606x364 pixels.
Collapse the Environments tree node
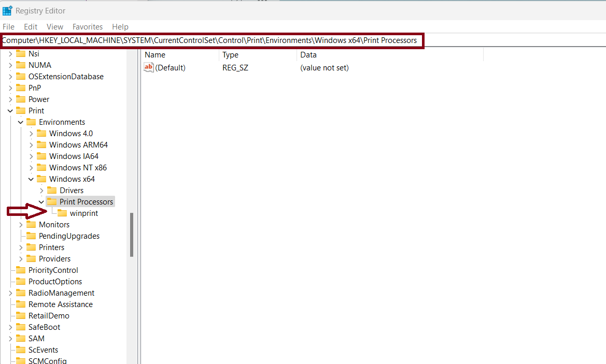(x=21, y=122)
